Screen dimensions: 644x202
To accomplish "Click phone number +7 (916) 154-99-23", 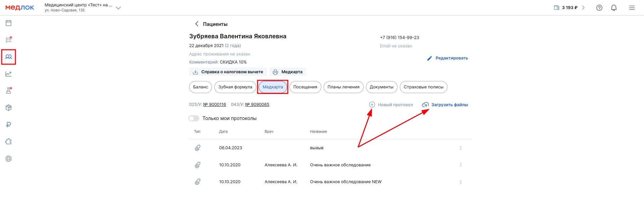I will point(399,38).
